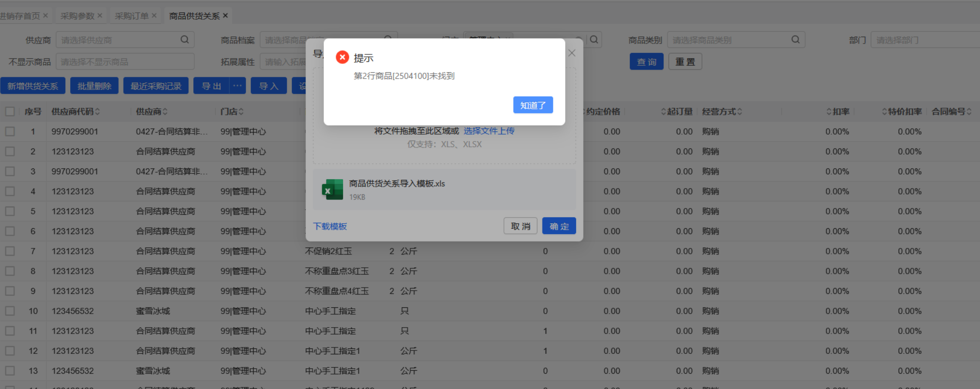Click 蜜雪冰城 in row 10
980x389 pixels.
(153, 311)
